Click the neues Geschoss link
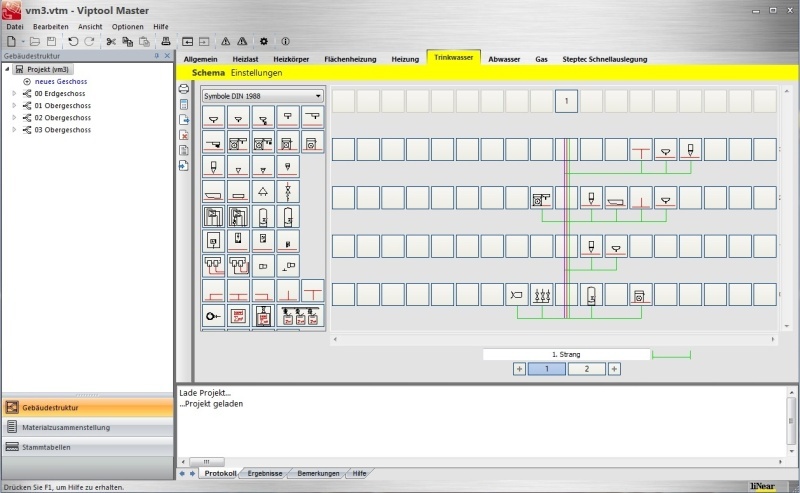Screen dimensions: 800x493 pos(61,81)
